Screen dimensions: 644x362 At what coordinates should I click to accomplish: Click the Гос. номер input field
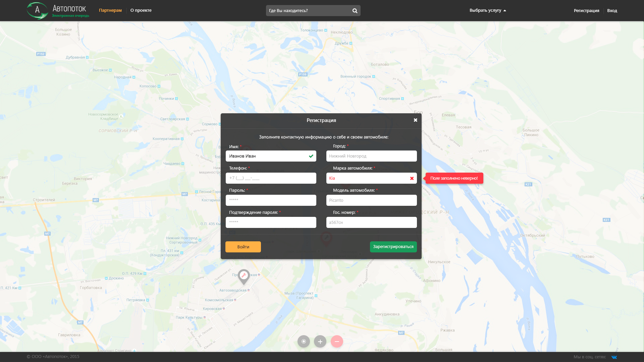[x=371, y=222]
